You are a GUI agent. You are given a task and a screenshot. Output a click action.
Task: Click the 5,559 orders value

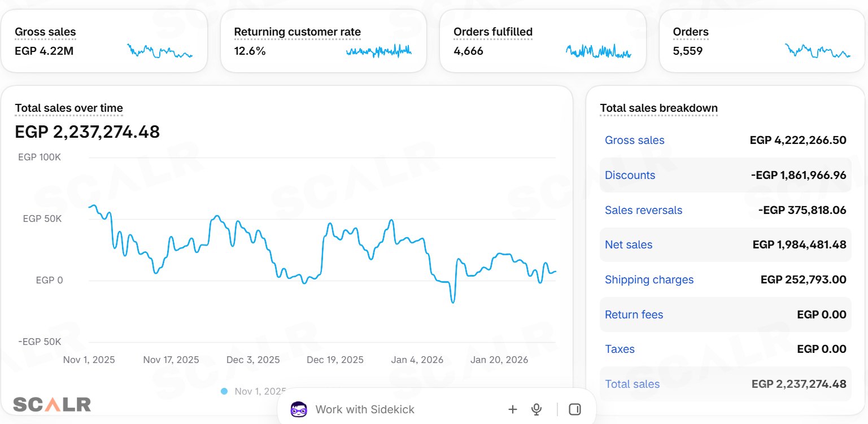click(x=688, y=51)
